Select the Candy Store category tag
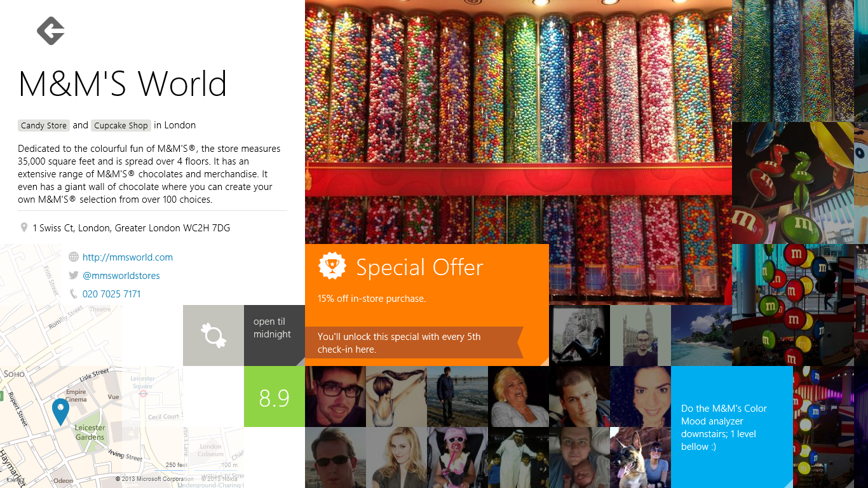The height and width of the screenshot is (488, 868). point(44,125)
